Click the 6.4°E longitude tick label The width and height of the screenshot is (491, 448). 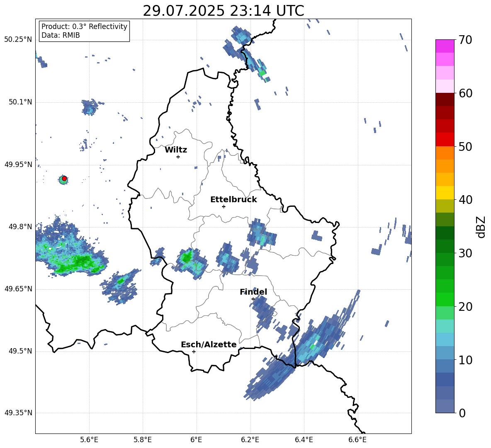click(x=304, y=440)
